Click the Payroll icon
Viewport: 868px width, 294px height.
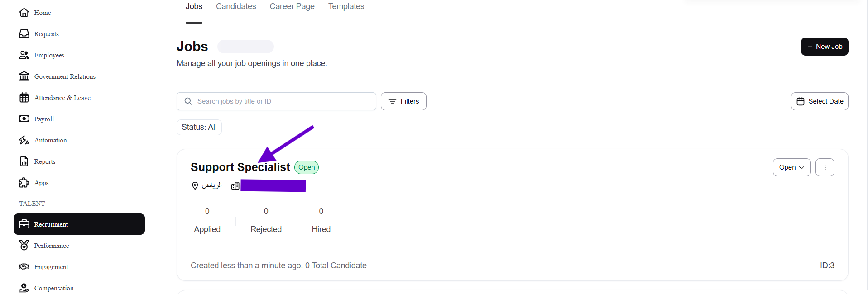(x=24, y=119)
